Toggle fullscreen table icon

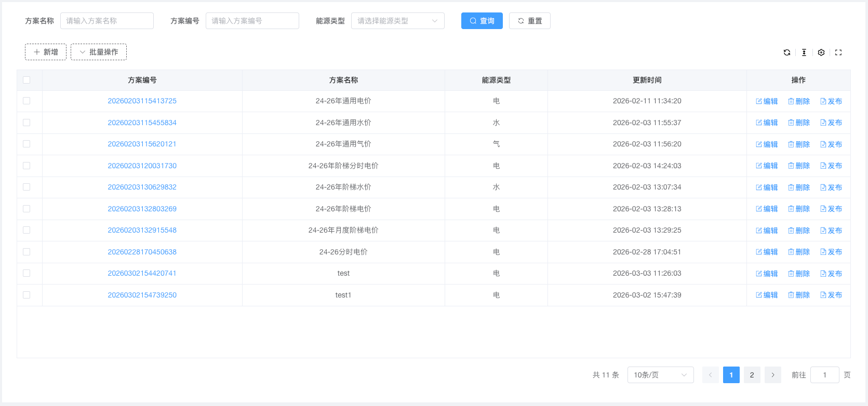tap(838, 52)
